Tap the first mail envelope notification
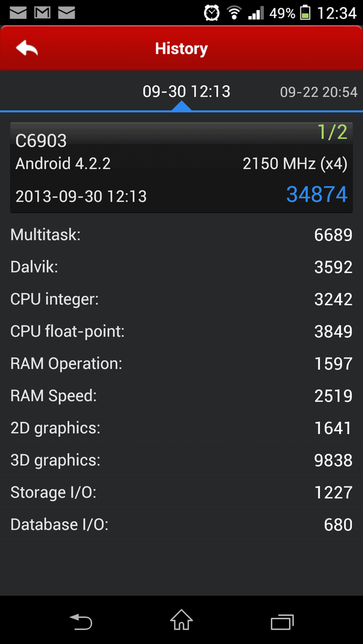This screenshot has height=644, width=363. coord(18,13)
